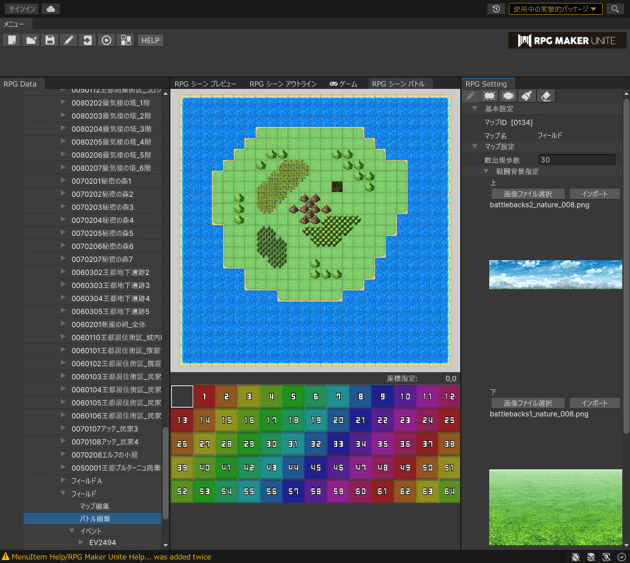Image resolution: width=630 pixels, height=563 pixels.
Task: Click the 敵出現歩数 input field
Action: (x=576, y=160)
